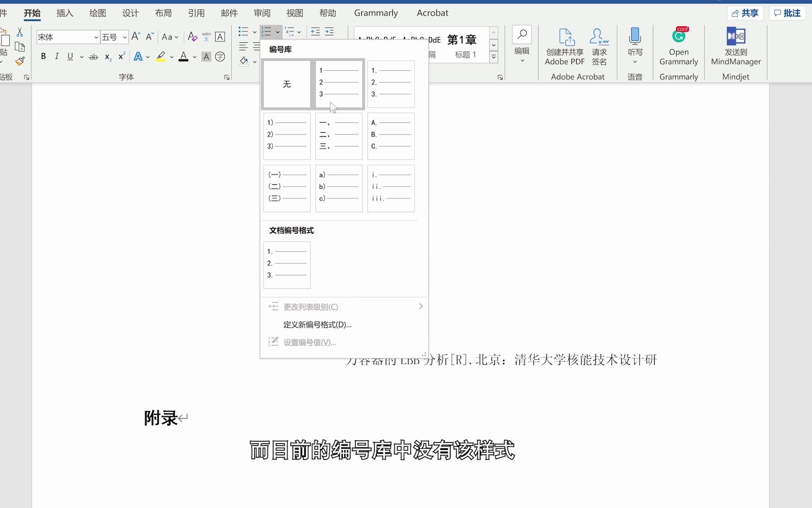Viewport: 812px width, 508px height.
Task: Switch to the 设计 tab
Action: [x=131, y=13]
